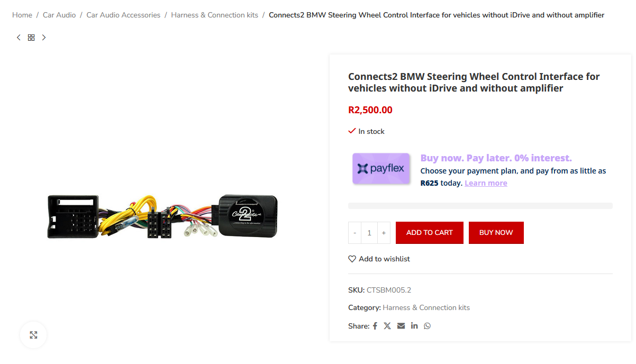Image resolution: width=636 pixels, height=364 pixels.
Task: Click the Add to wishlist heart
Action: (352, 259)
